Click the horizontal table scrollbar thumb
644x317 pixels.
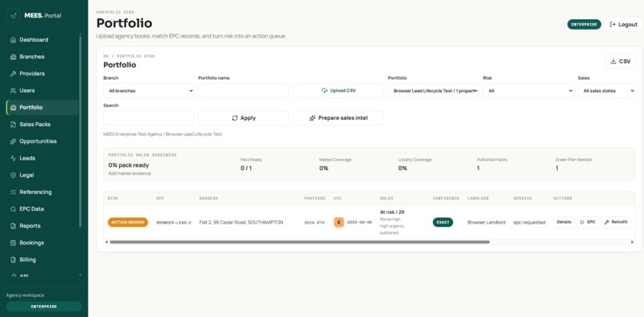point(300,242)
